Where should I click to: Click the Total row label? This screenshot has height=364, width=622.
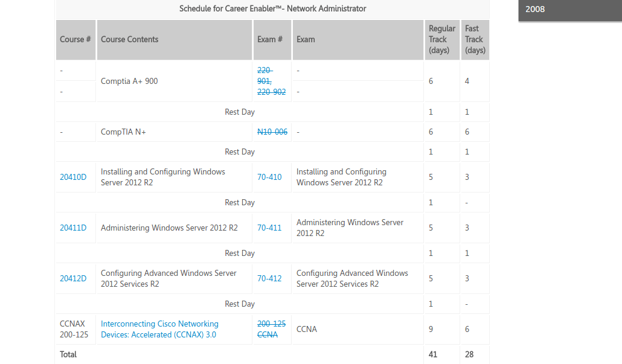(x=68, y=355)
